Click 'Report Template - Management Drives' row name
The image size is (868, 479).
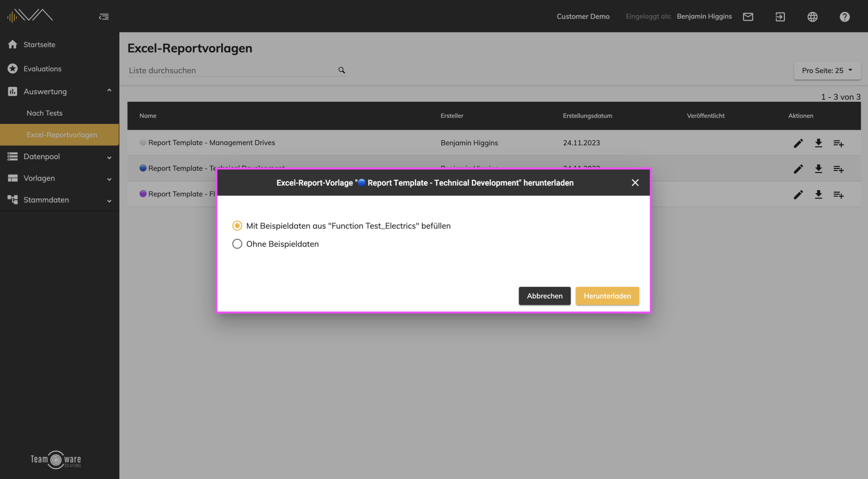coord(211,143)
